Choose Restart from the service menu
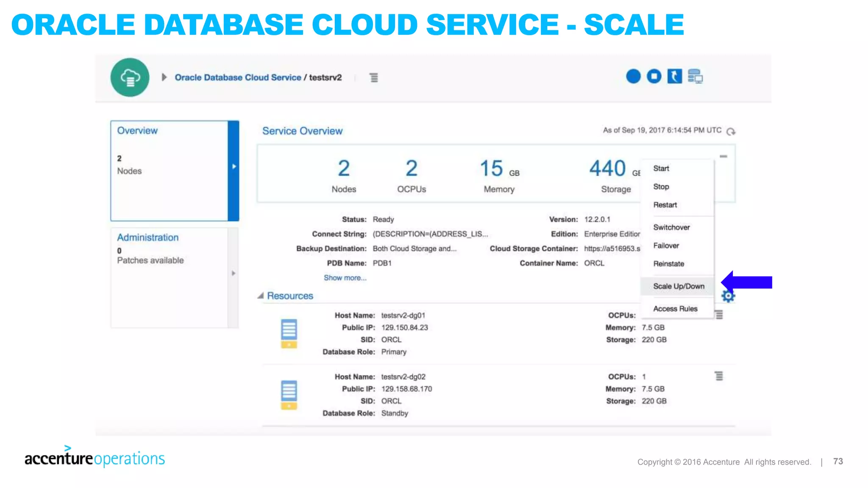Screen dimensions: 868x488 [x=665, y=205]
